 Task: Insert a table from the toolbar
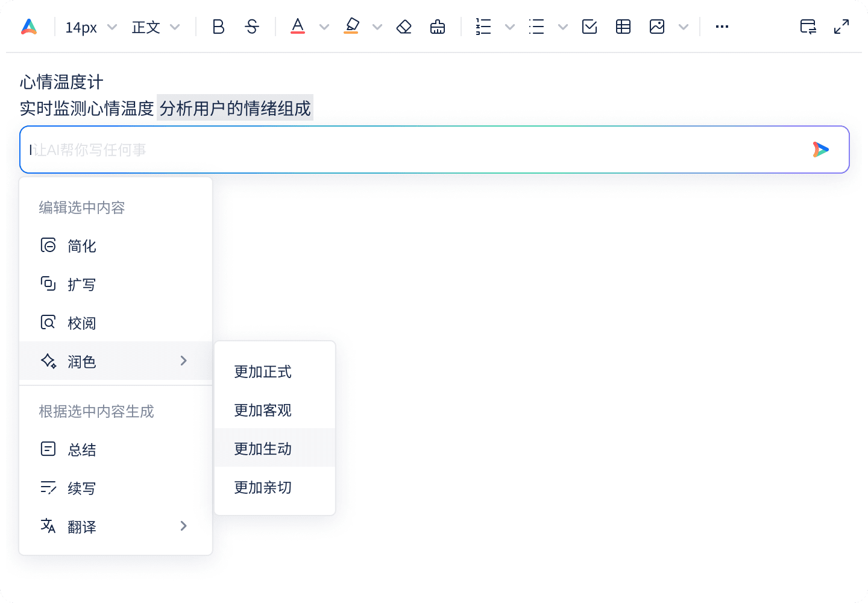pos(623,27)
